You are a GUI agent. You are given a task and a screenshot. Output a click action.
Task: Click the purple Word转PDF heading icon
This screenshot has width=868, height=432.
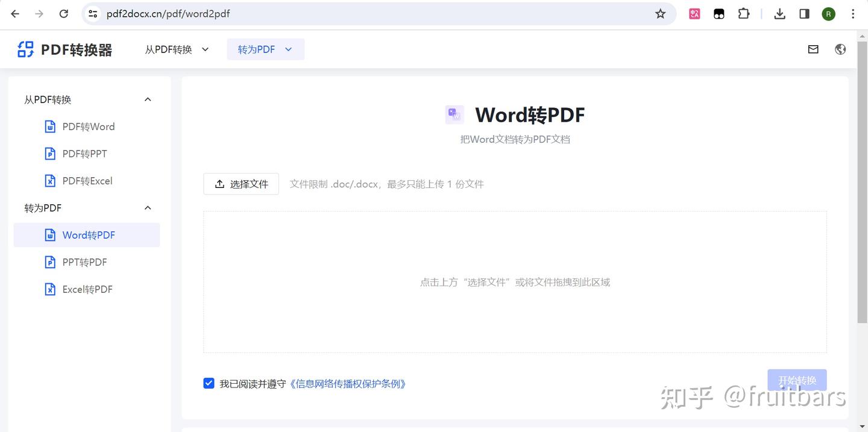pos(454,114)
